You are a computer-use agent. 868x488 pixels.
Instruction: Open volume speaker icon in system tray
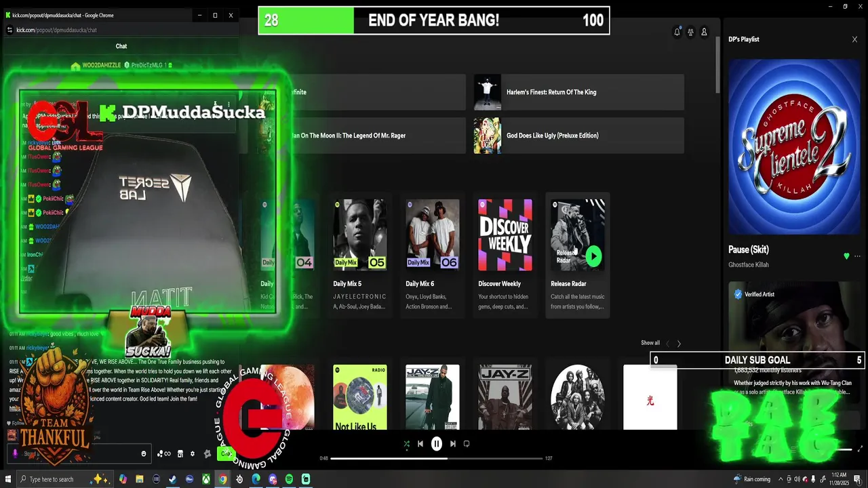[x=797, y=479]
